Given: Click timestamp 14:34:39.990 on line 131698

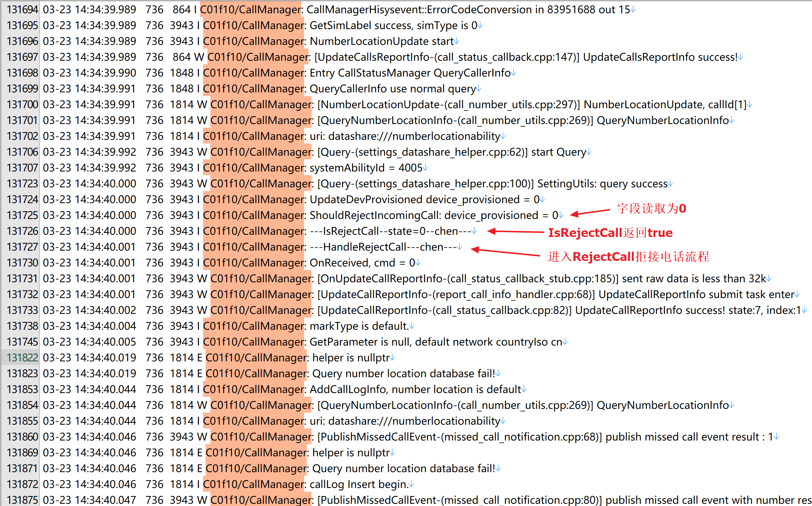Looking at the screenshot, I should click(x=105, y=73).
